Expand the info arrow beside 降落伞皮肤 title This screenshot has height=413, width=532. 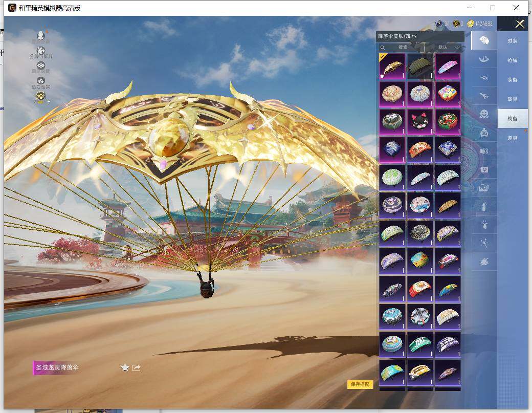pos(414,36)
